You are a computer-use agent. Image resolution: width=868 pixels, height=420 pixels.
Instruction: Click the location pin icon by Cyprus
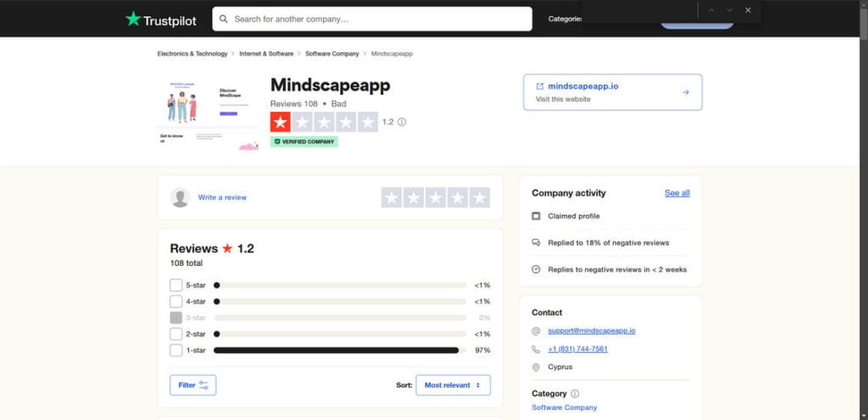tap(536, 367)
